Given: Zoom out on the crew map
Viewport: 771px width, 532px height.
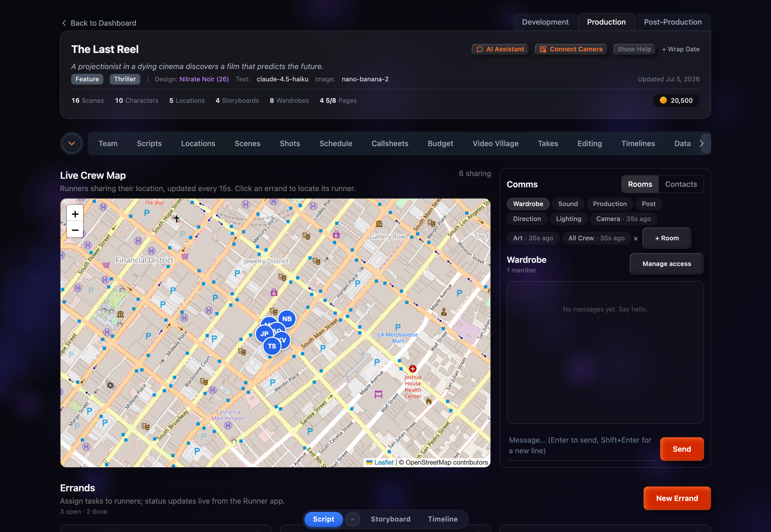Looking at the screenshot, I should click(75, 230).
